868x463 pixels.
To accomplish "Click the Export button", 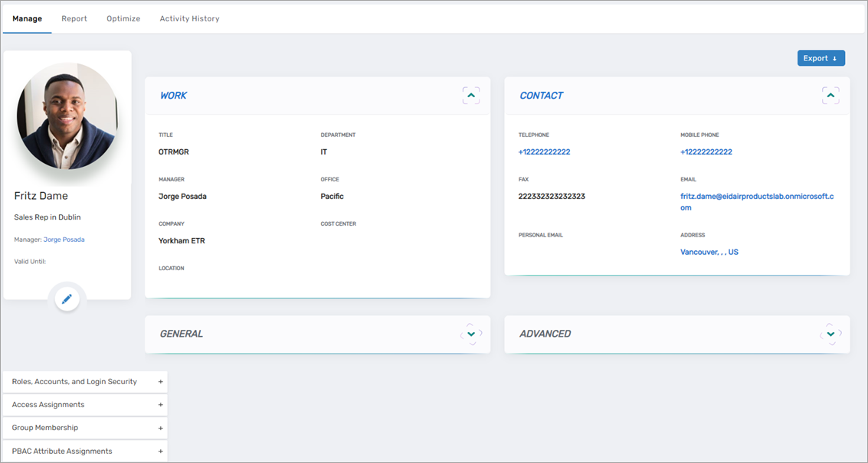I will [821, 57].
